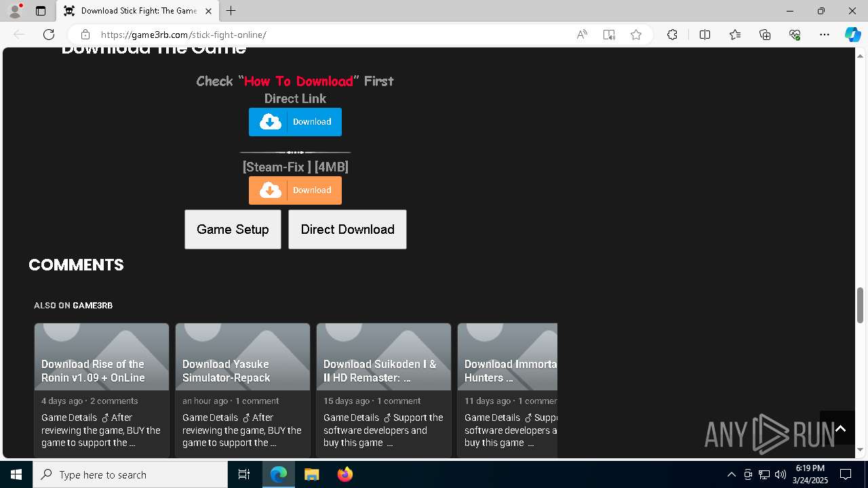Open the Windows Start menu

pos(16,474)
